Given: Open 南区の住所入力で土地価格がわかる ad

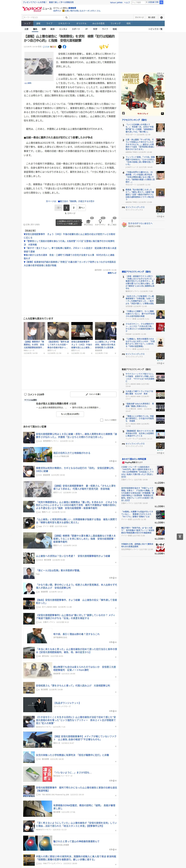Looking at the screenshot, I should coord(72,453).
